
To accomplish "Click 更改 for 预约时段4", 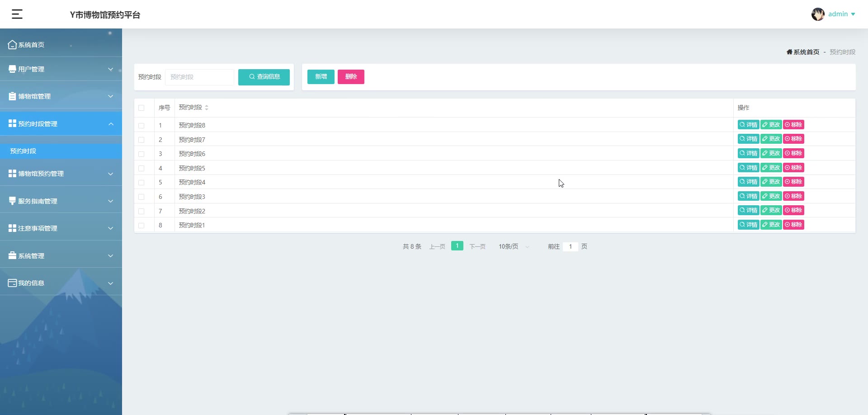I will click(x=771, y=182).
